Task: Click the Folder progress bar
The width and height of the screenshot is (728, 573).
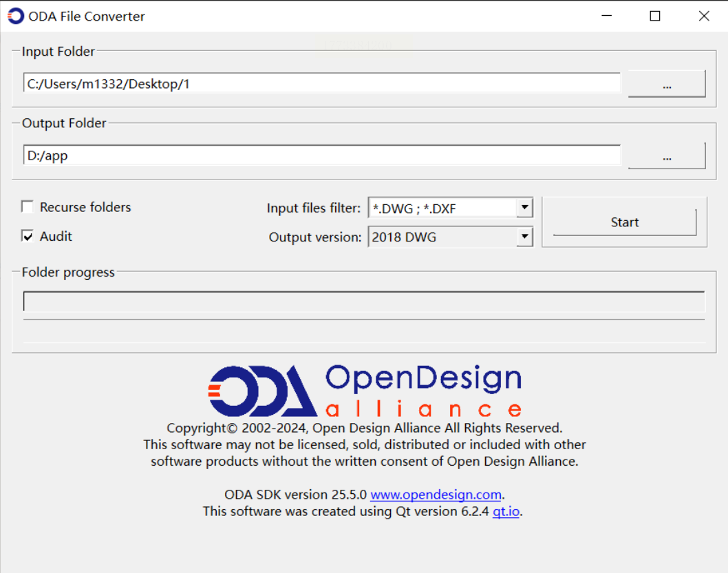Action: coord(364,302)
